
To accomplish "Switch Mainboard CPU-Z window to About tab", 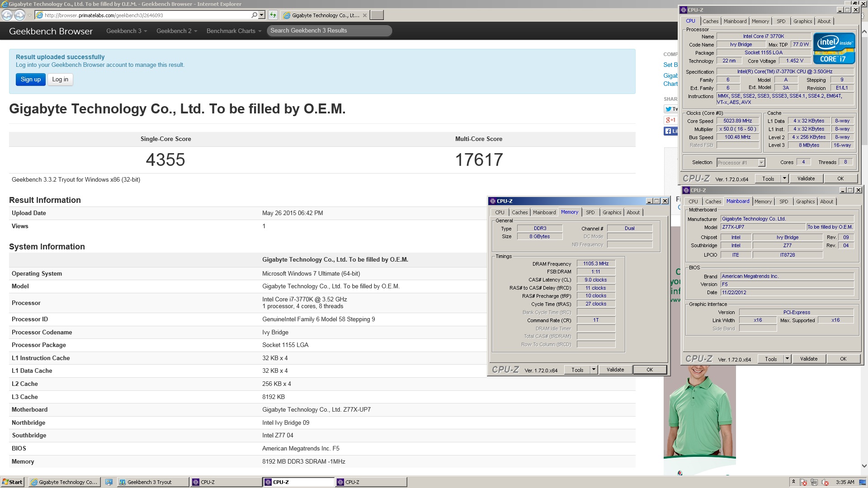I will pos(826,202).
